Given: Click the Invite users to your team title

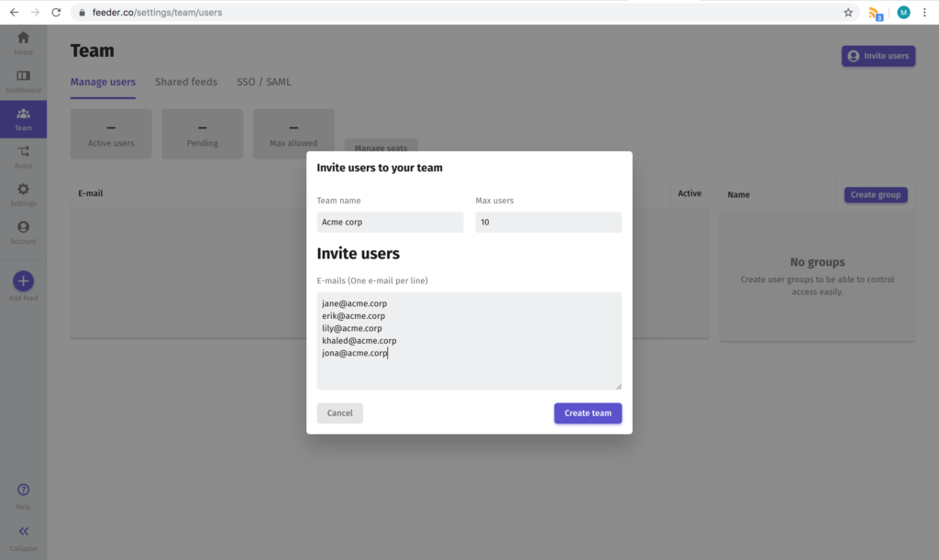Looking at the screenshot, I should (x=380, y=168).
